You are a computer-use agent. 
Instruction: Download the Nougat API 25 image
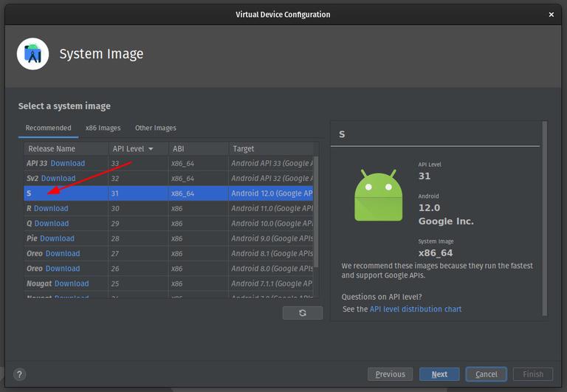point(72,283)
